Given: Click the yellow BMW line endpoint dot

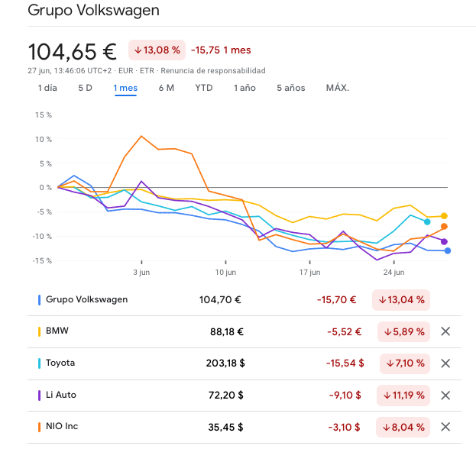Looking at the screenshot, I should coord(444,216).
